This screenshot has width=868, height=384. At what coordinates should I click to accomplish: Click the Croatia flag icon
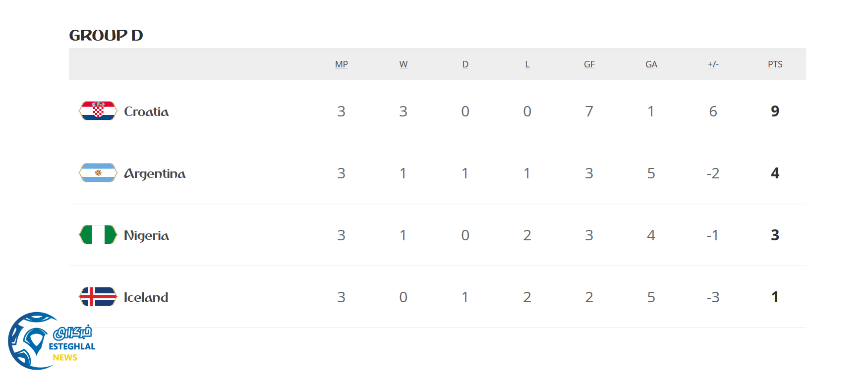98,111
